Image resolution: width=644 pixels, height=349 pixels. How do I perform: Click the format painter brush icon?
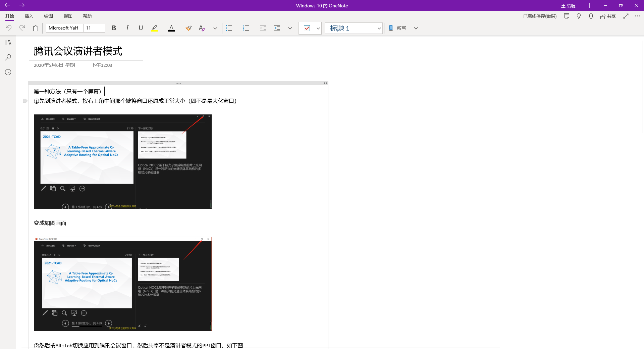(x=189, y=28)
